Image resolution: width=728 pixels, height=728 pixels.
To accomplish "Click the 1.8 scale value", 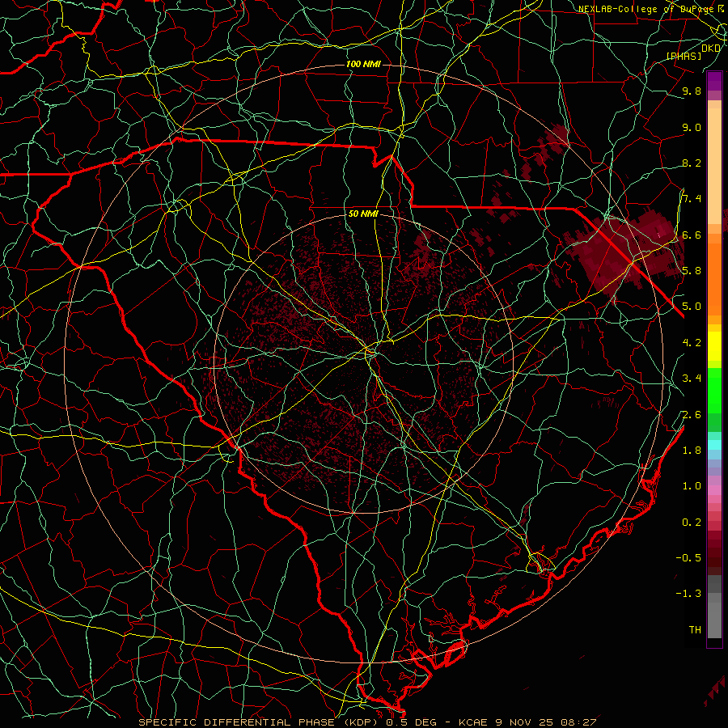I will [x=692, y=451].
